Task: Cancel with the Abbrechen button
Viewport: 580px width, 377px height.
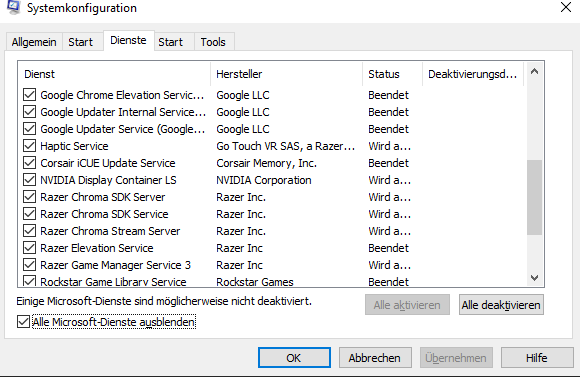Action: [x=375, y=358]
